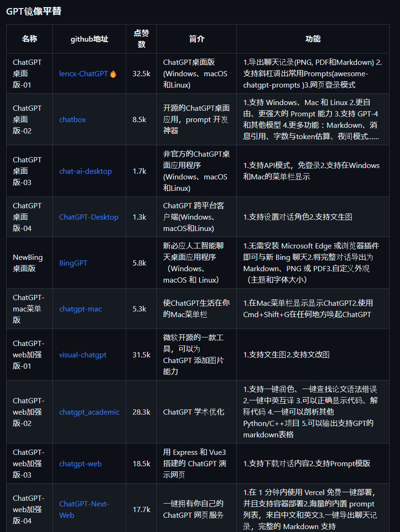The width and height of the screenshot is (400, 532).
Task: Click the 一键拥有你自己的 ChatGPT 网页服务 text
Action: [x=193, y=509]
